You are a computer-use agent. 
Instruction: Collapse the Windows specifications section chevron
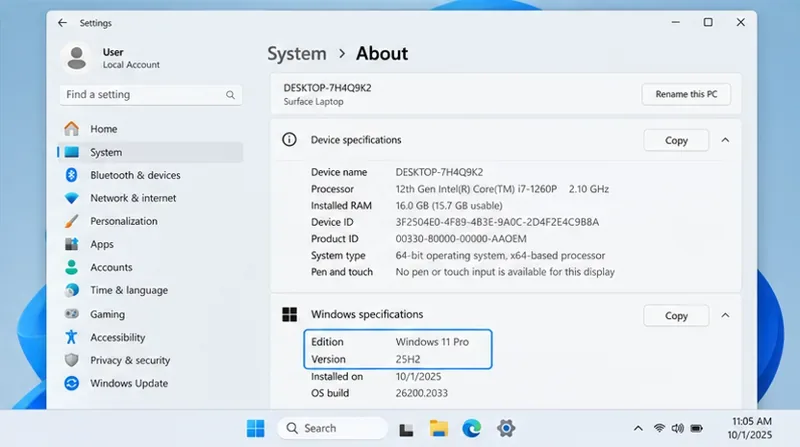point(725,315)
